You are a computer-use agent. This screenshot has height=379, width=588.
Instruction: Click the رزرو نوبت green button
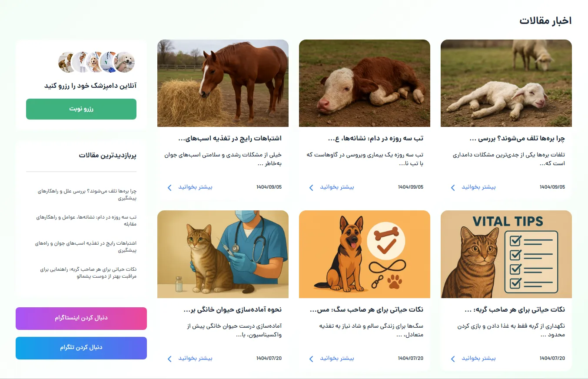point(81,109)
